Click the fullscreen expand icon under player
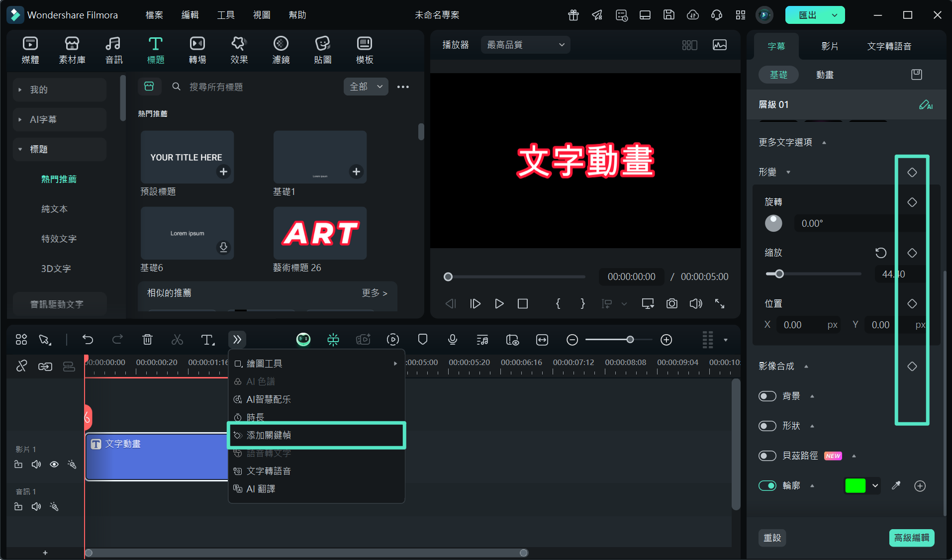Viewport: 952px width, 560px height. (720, 303)
